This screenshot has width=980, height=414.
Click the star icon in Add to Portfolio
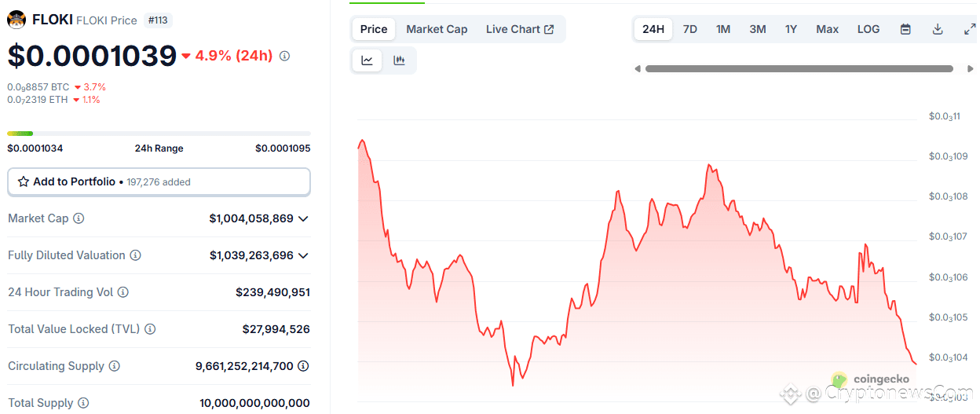[x=24, y=181]
